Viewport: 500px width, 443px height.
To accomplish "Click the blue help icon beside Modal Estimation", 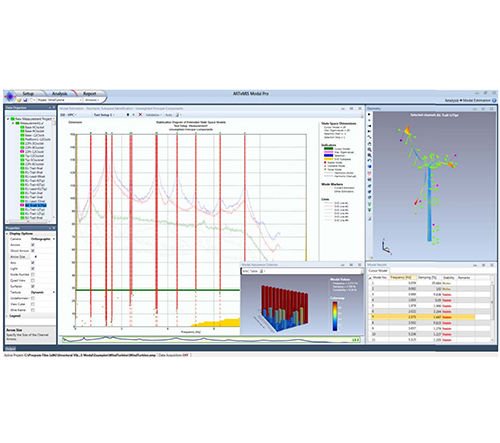I will [494, 100].
